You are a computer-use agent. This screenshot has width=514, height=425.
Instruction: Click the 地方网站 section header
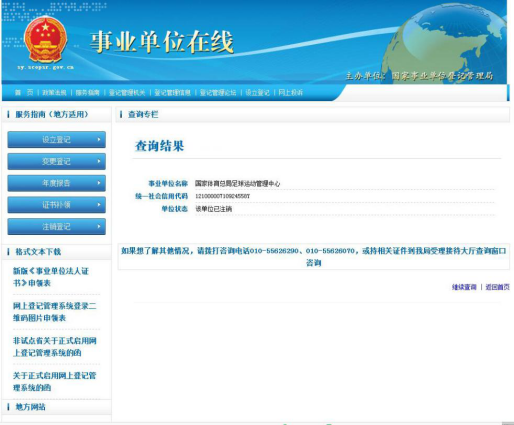coord(30,407)
